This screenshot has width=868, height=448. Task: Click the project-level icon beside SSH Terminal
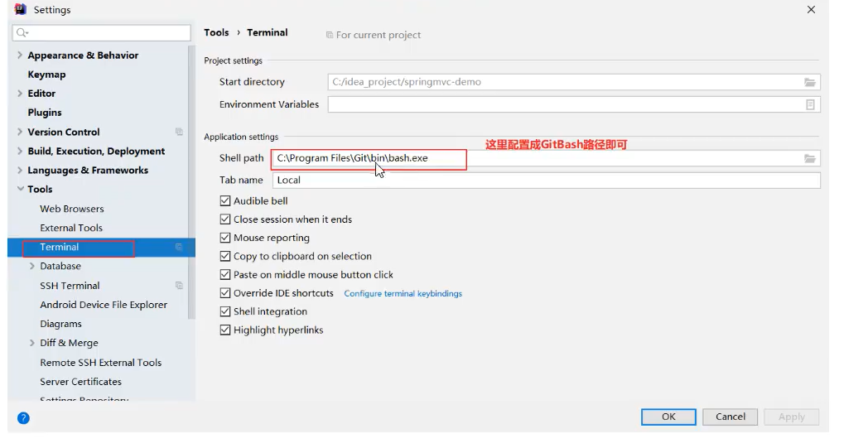pos(179,286)
